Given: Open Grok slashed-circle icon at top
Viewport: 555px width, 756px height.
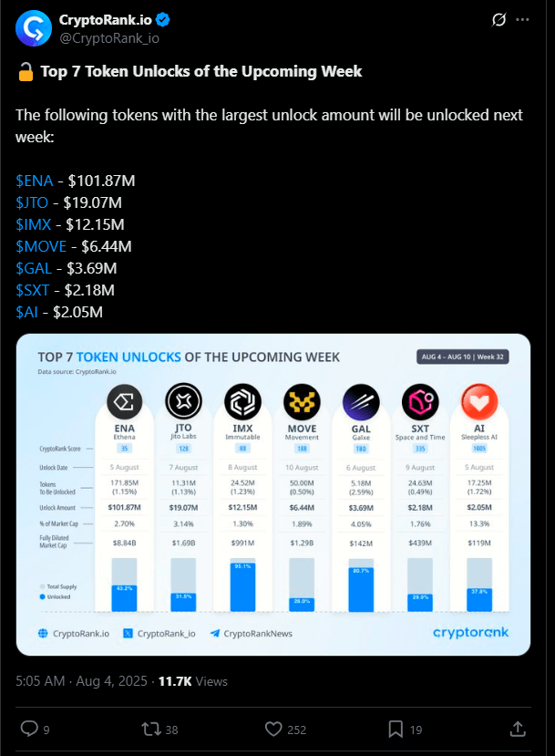Looking at the screenshot, I should point(498,20).
